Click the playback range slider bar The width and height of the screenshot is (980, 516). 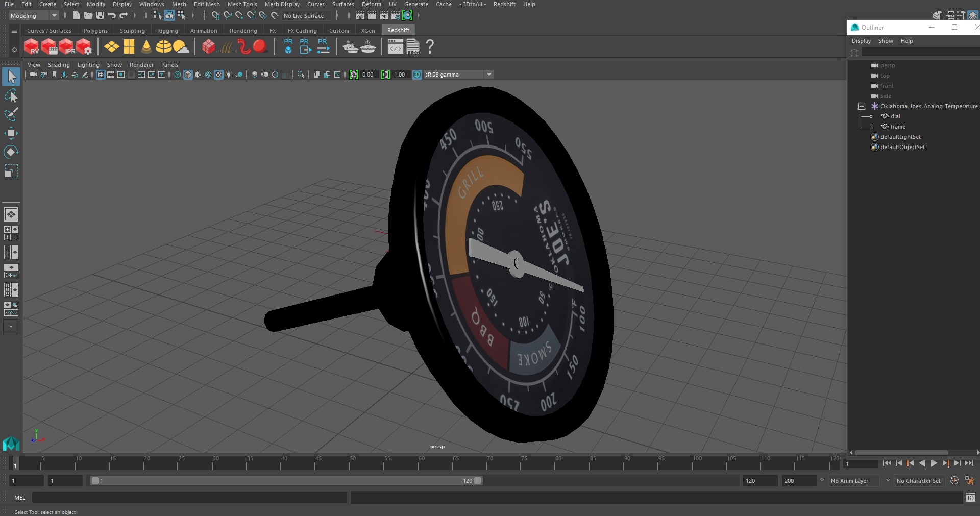pos(286,481)
